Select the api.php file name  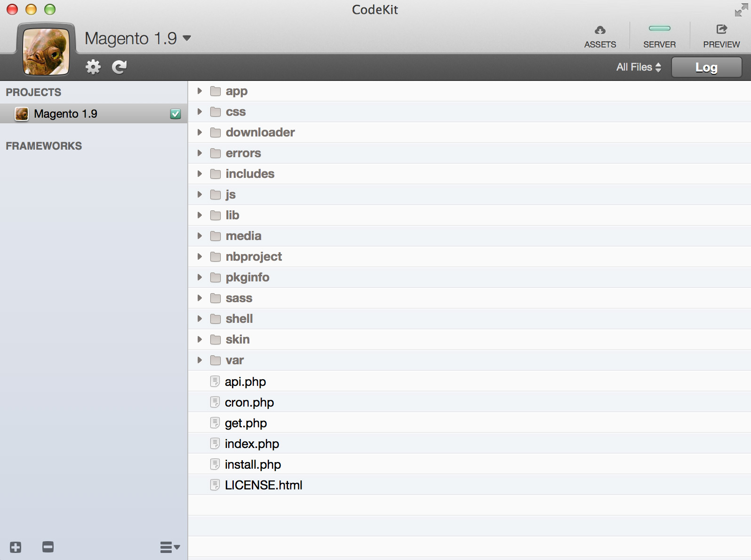245,382
